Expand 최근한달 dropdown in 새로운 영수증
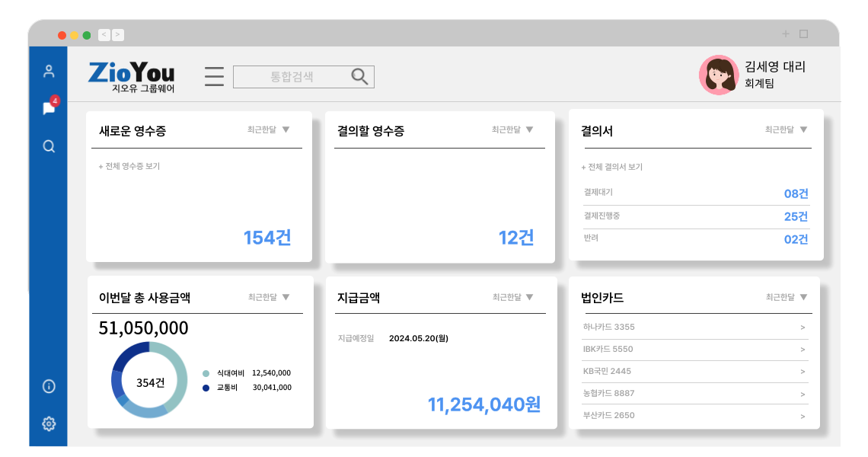 (269, 130)
